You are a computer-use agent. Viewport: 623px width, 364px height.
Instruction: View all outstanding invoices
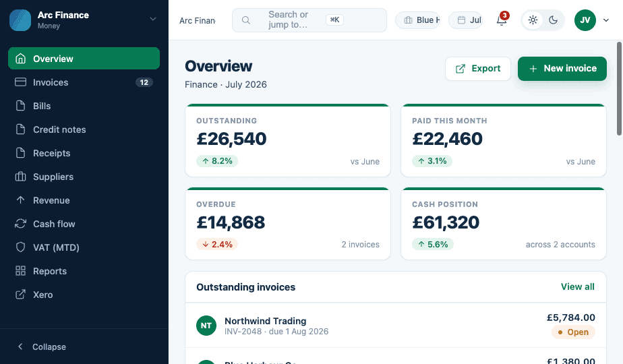coord(578,286)
